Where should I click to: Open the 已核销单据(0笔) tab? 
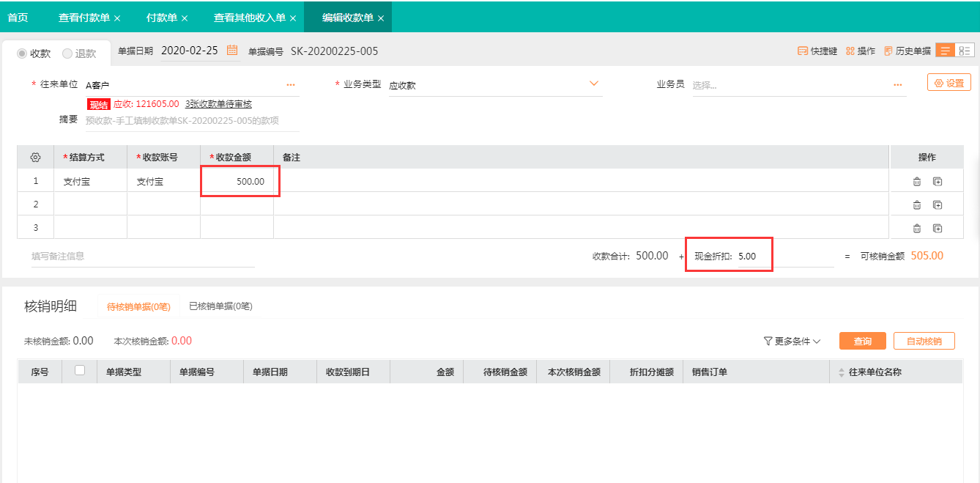pyautogui.click(x=220, y=306)
